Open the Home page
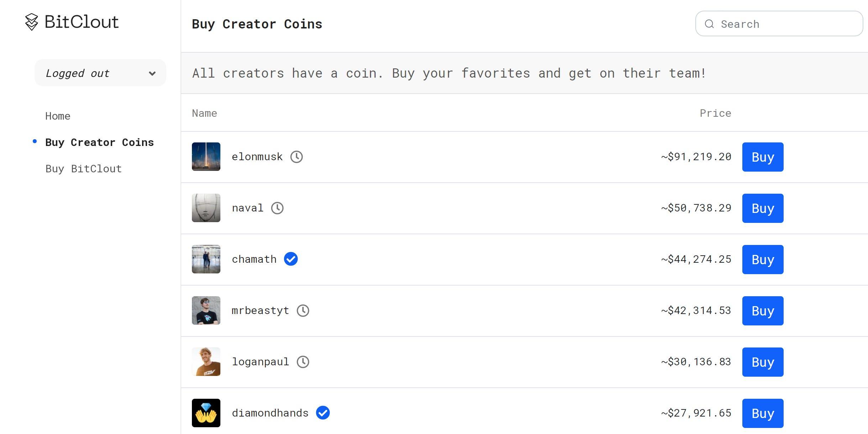Image resolution: width=868 pixels, height=434 pixels. [58, 116]
